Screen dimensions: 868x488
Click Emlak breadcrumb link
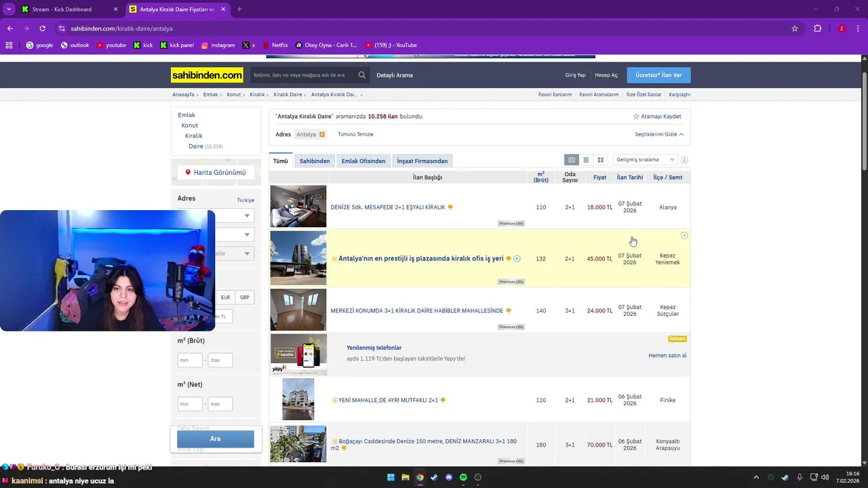(210, 95)
